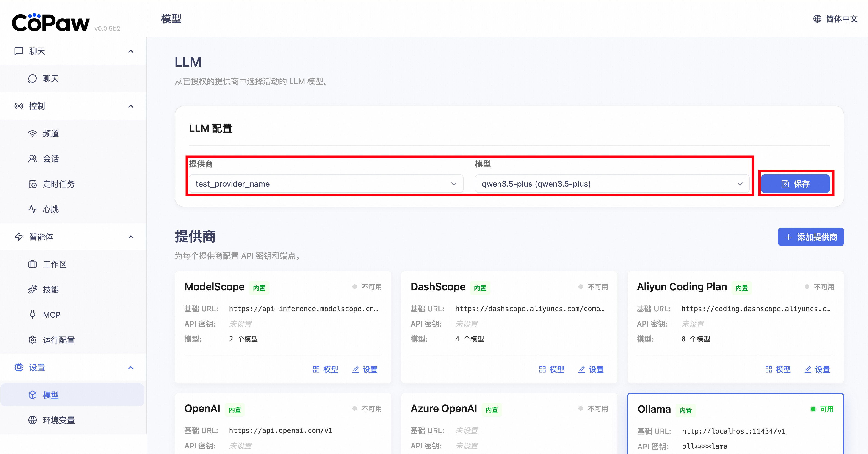Viewport: 868px width, 454px height.
Task: Click the blue 保存 save button
Action: [795, 184]
